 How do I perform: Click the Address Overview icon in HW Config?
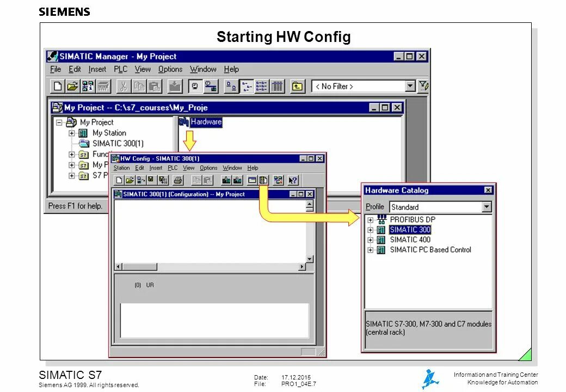pyautogui.click(x=253, y=180)
